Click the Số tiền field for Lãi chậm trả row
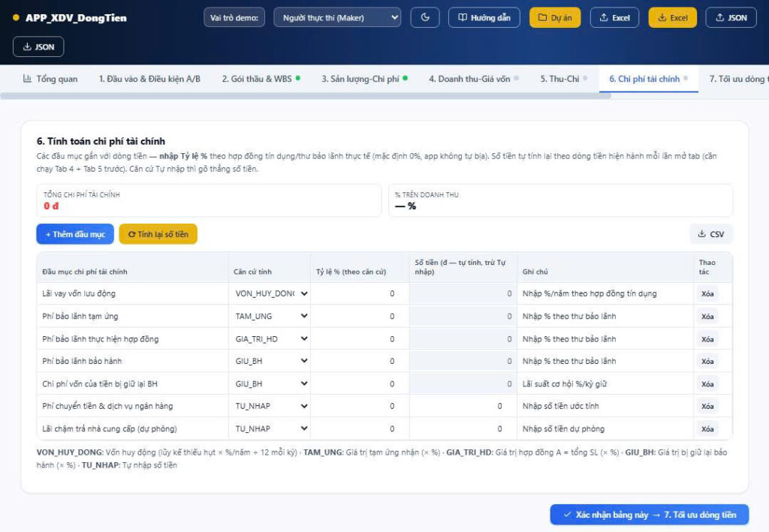The image size is (769, 532). point(463,428)
